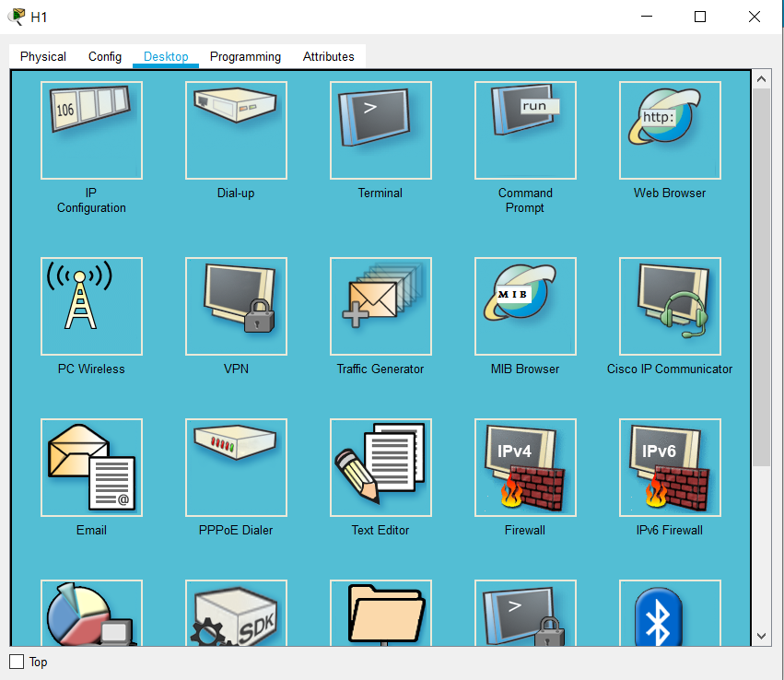Click the scrollbar down arrow
Viewport: 784px width, 680px height.
762,635
